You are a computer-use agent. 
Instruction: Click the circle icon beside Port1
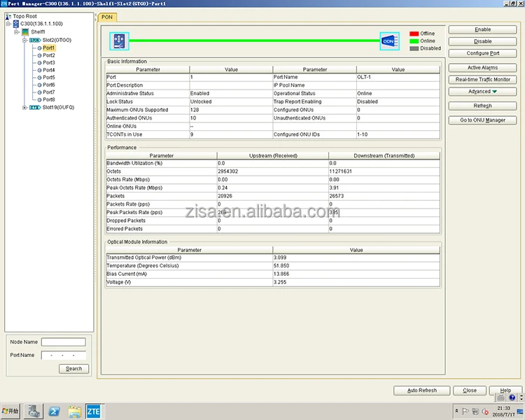[x=39, y=48]
